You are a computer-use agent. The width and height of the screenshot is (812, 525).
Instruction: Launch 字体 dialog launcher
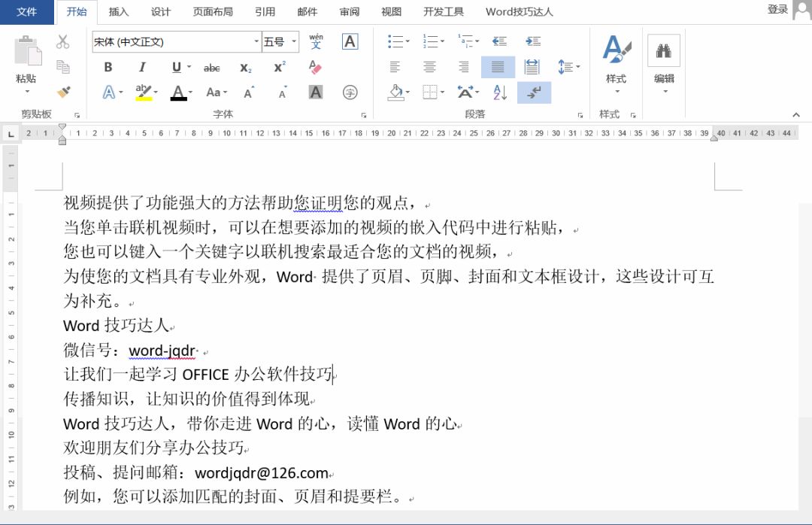(x=364, y=115)
